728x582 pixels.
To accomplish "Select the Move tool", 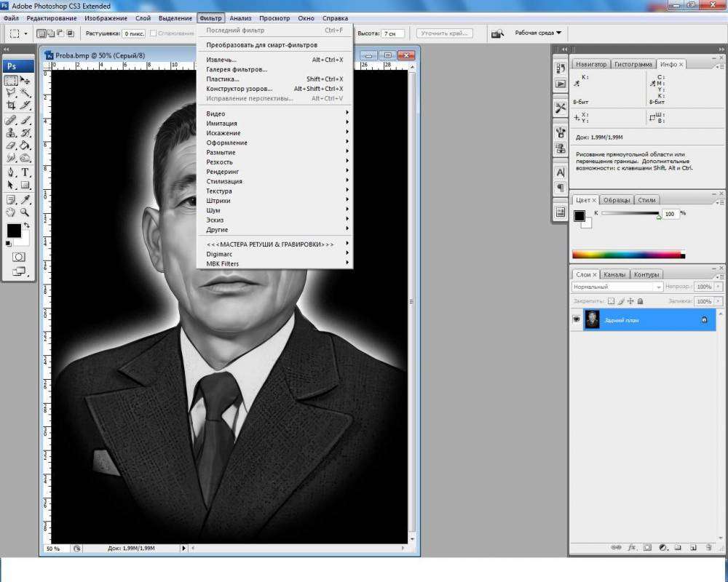I will [25, 81].
